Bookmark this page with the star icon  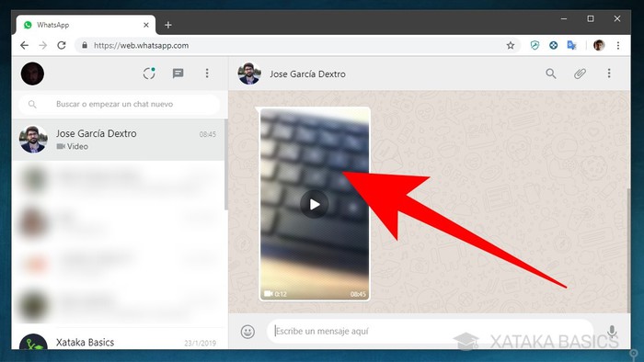pyautogui.click(x=511, y=46)
